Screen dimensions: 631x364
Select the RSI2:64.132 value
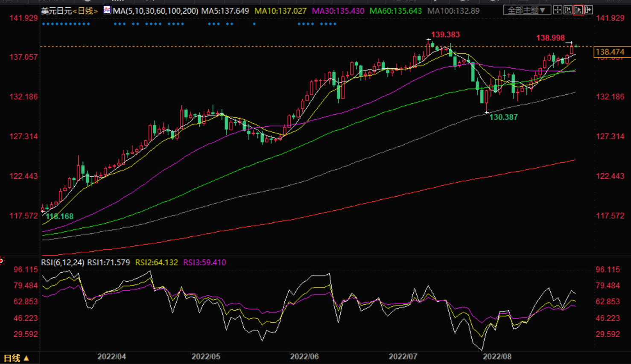click(156, 262)
